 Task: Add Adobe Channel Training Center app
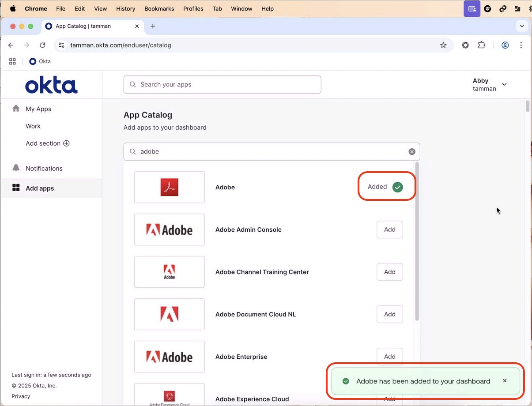tap(390, 272)
